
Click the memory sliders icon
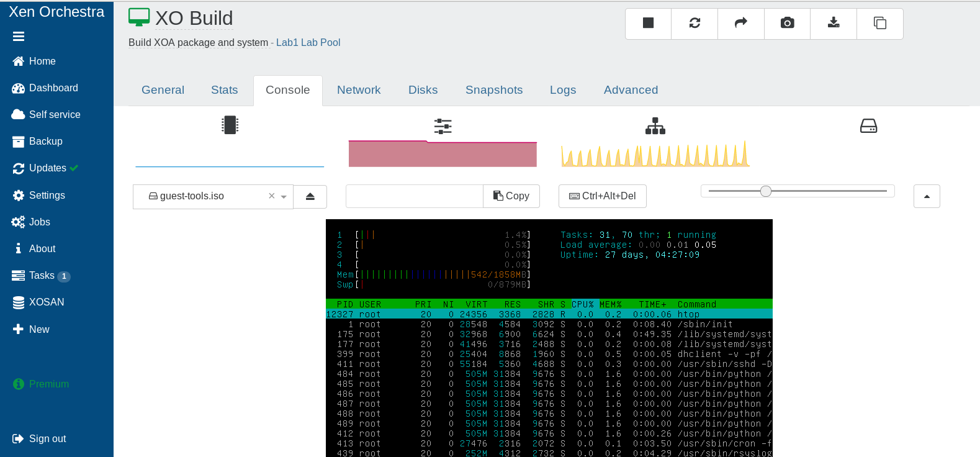click(x=443, y=126)
